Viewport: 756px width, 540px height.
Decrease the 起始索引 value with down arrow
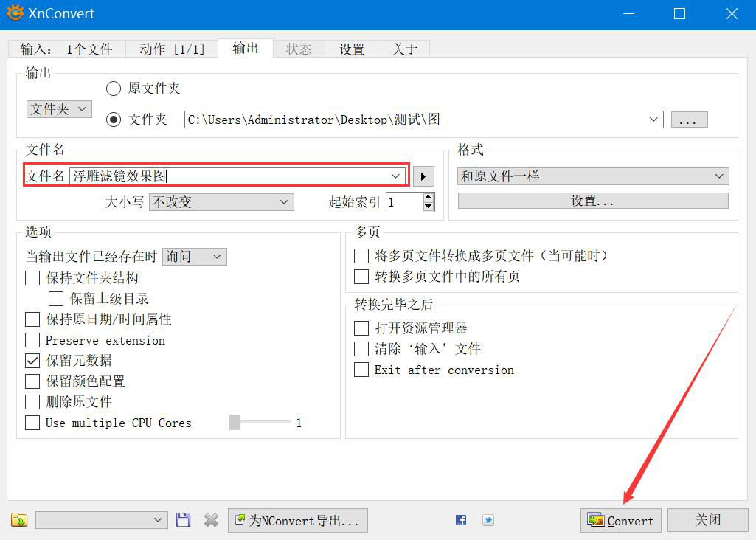[428, 207]
